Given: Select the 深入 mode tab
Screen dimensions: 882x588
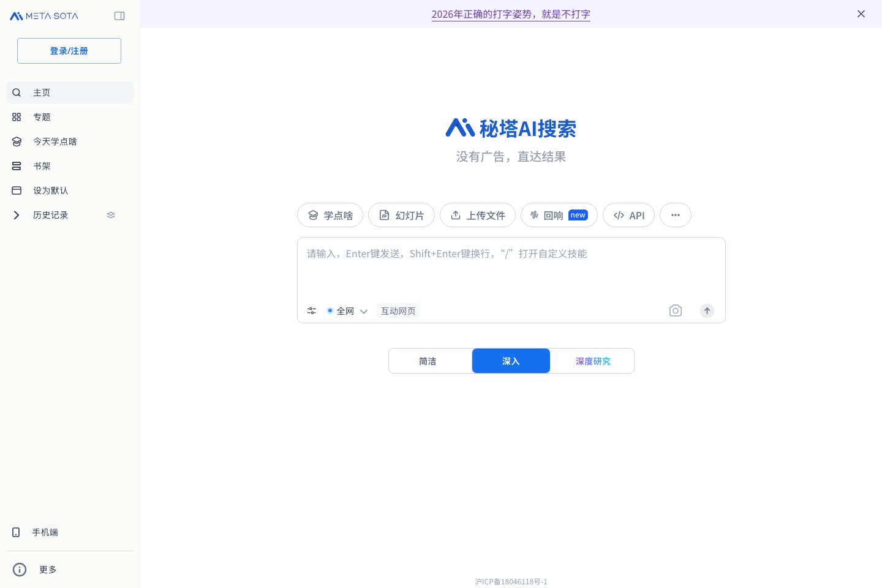Looking at the screenshot, I should (x=511, y=361).
